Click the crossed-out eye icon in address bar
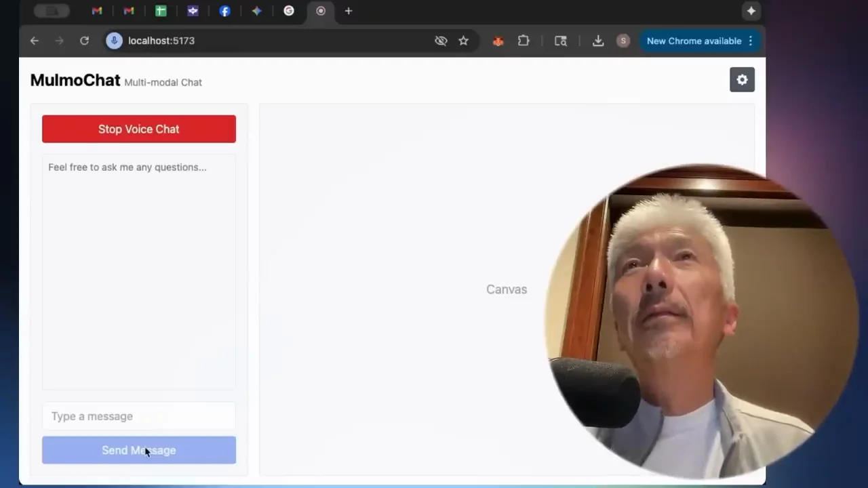The image size is (868, 488). coord(441,41)
